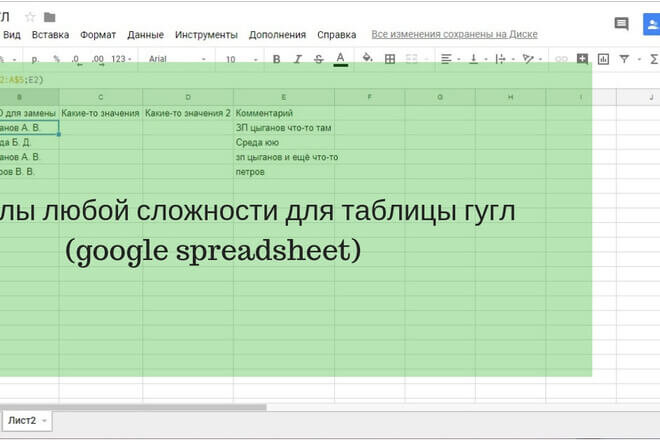
Task: Expand the vertical align dropdown arrow
Action: point(486,59)
